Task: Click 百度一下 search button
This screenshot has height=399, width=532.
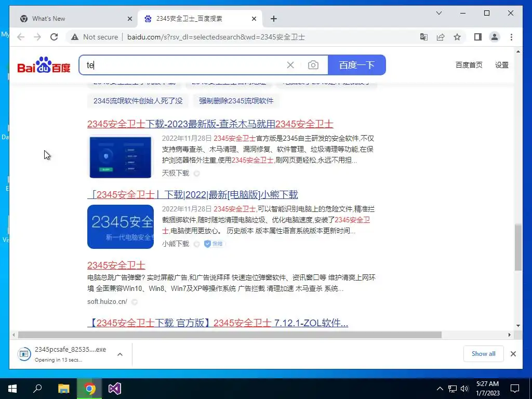Action: (x=356, y=65)
